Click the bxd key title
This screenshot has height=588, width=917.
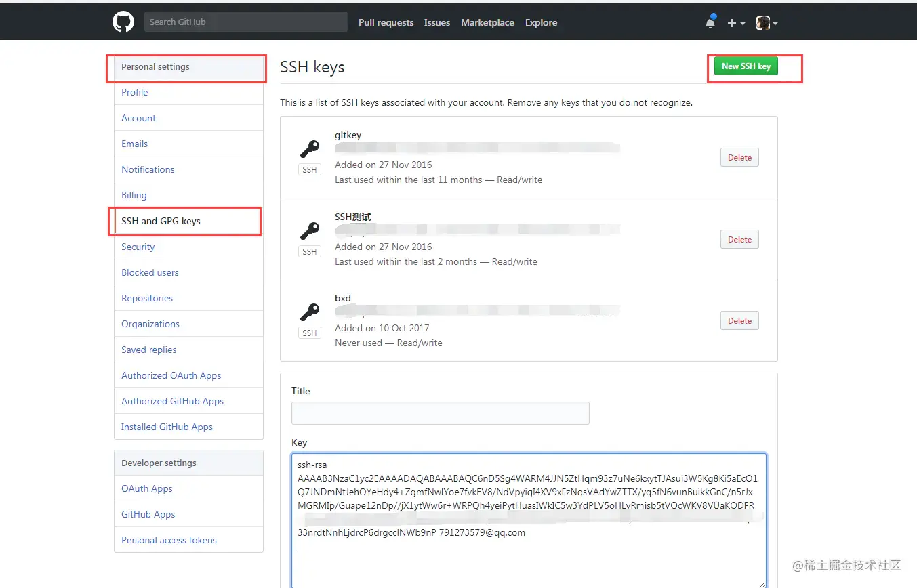tap(343, 298)
